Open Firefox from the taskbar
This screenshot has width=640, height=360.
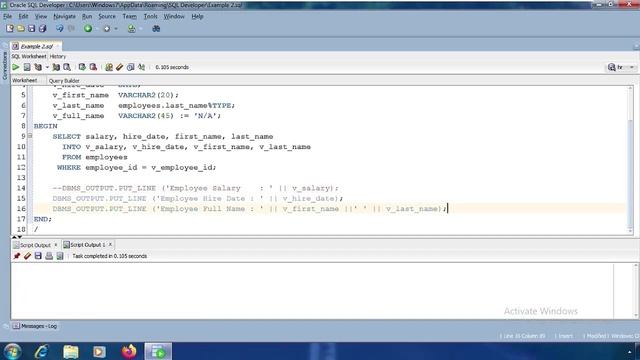point(129,351)
